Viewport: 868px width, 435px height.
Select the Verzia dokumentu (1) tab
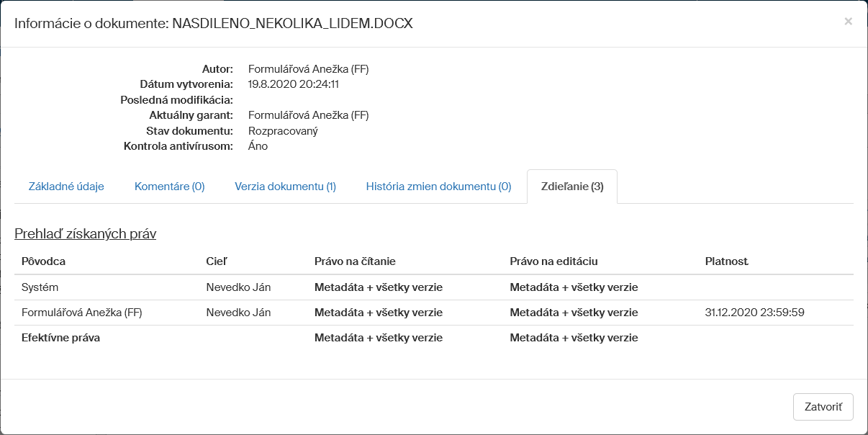click(x=285, y=187)
